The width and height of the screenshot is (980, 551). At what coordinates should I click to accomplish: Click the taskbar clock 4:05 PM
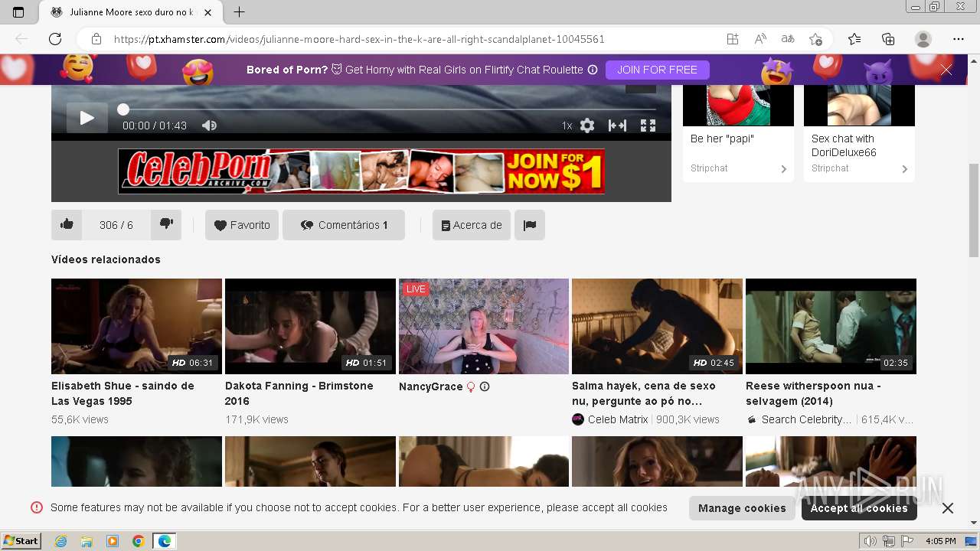point(941,541)
